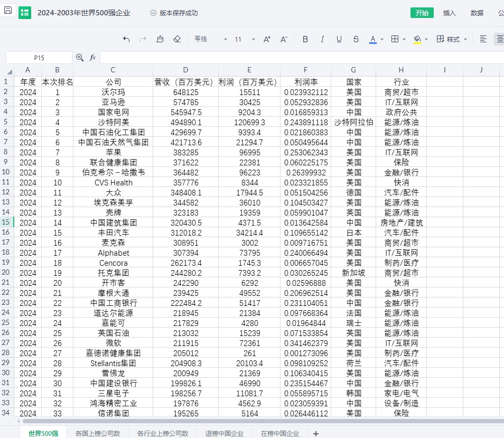
Task: Click the cell with revenue 648125
Action: pyautogui.click(x=186, y=92)
